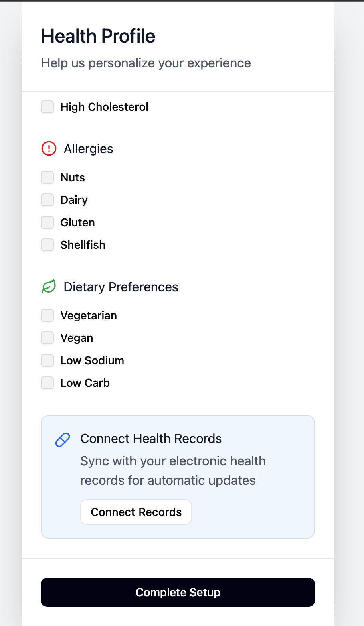Viewport: 364px width, 626px height.
Task: Click the red Allergies alert icon
Action: pyautogui.click(x=49, y=149)
